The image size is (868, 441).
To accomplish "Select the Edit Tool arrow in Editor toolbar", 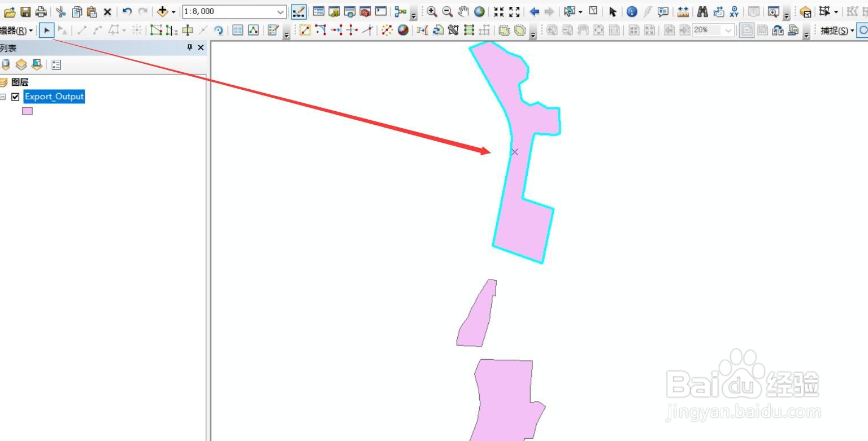I will [46, 30].
